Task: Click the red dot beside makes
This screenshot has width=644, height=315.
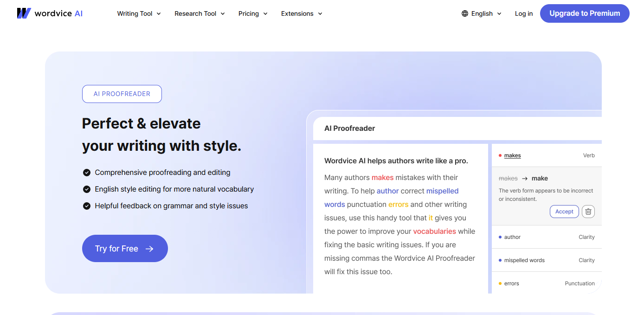Action: [500, 155]
